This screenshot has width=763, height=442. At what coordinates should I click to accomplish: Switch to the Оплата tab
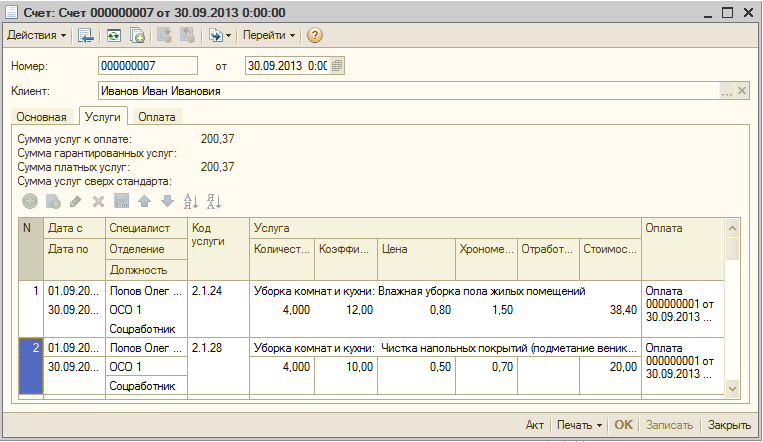156,116
